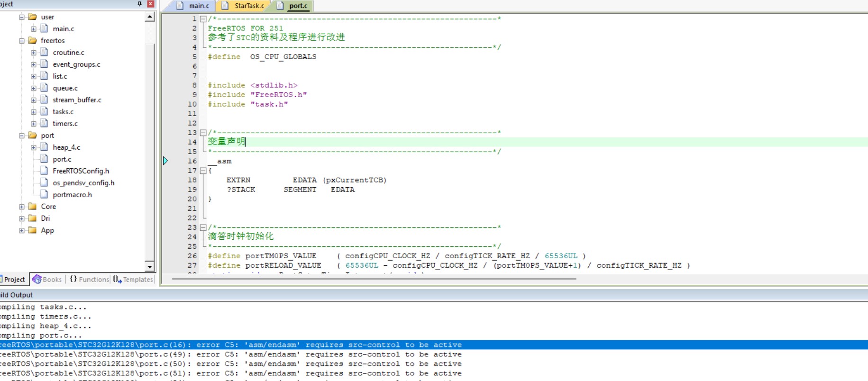Select timers.c in project tree

click(65, 124)
